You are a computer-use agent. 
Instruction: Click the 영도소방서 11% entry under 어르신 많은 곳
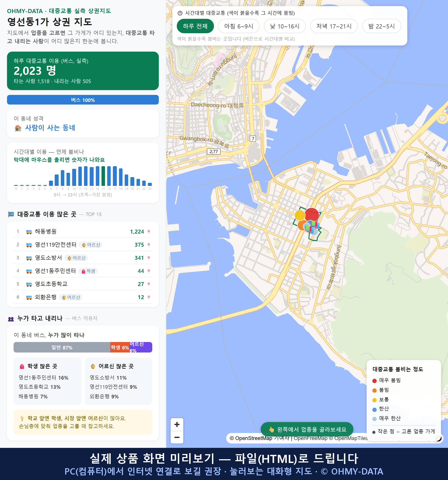coord(108,378)
